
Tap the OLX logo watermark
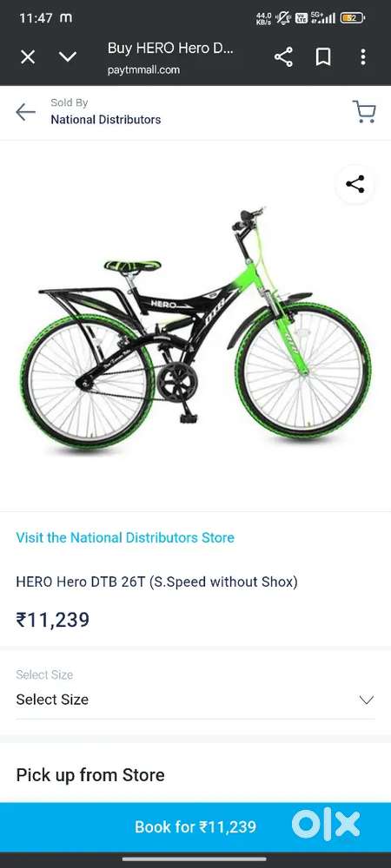[x=326, y=825]
